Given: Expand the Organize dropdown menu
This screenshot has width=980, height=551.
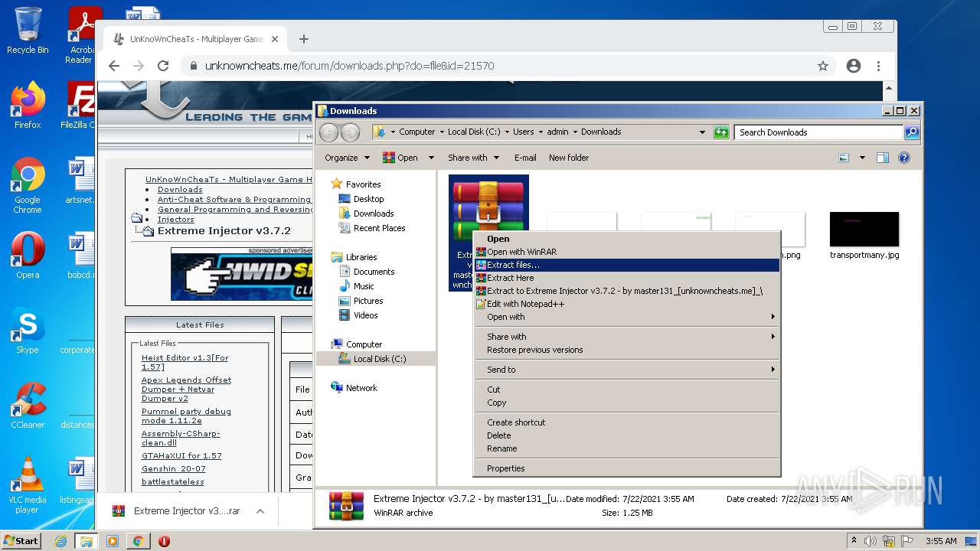Looking at the screenshot, I should [x=348, y=158].
